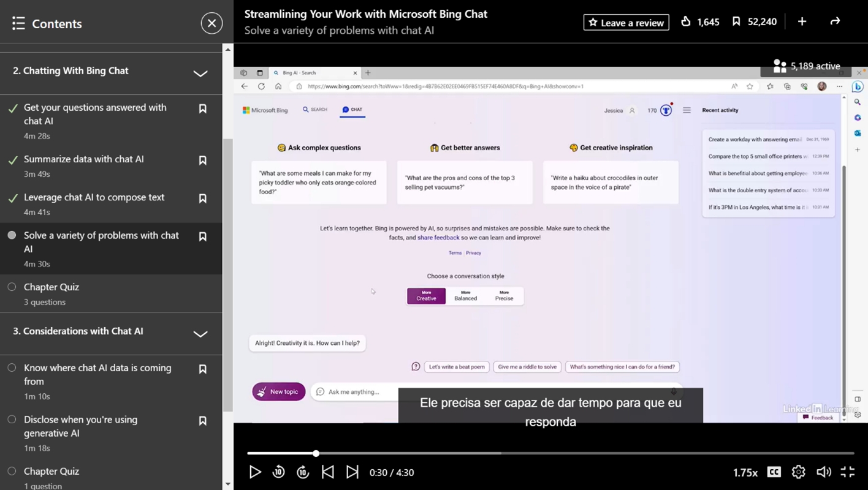
Task: Click Leave a review button
Action: click(626, 23)
